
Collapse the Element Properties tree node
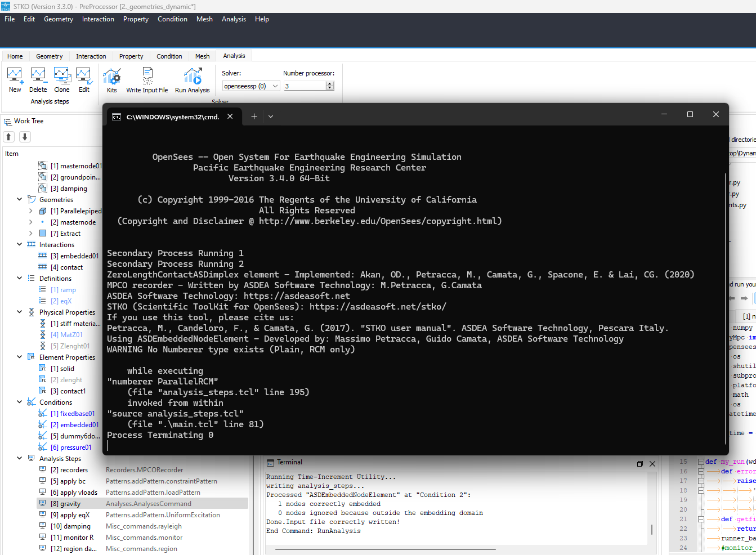coord(19,357)
